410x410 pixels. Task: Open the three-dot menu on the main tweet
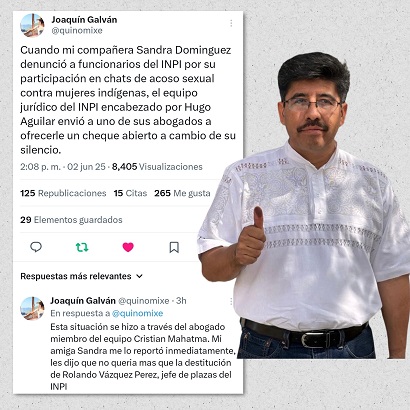click(231, 23)
